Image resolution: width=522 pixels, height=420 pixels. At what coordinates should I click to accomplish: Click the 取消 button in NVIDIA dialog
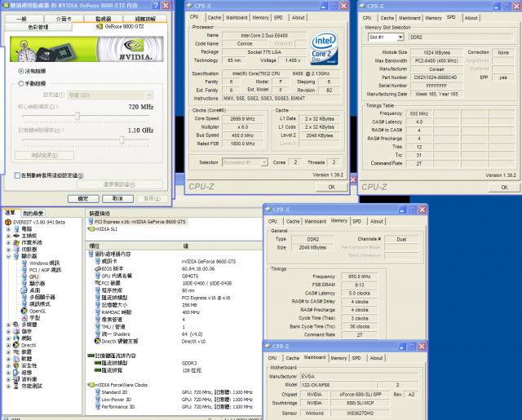click(x=117, y=199)
